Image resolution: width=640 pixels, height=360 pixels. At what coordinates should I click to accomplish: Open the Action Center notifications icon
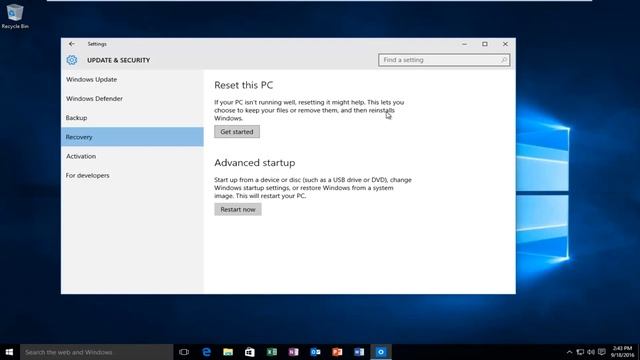click(602, 352)
